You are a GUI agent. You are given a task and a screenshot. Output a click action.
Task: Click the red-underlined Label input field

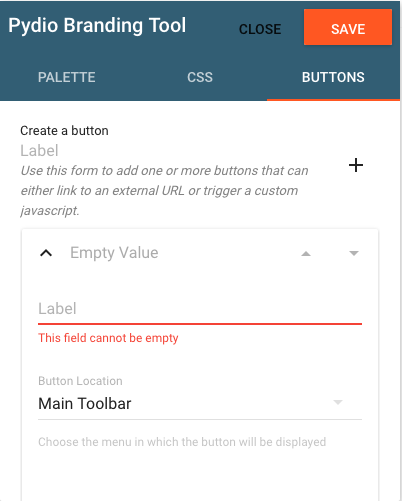click(x=200, y=309)
